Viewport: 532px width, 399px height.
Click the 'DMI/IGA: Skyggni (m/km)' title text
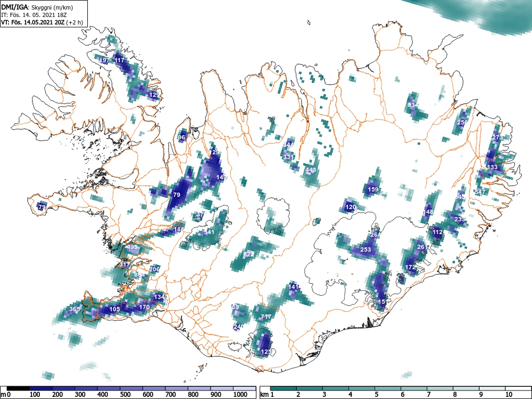37,7
